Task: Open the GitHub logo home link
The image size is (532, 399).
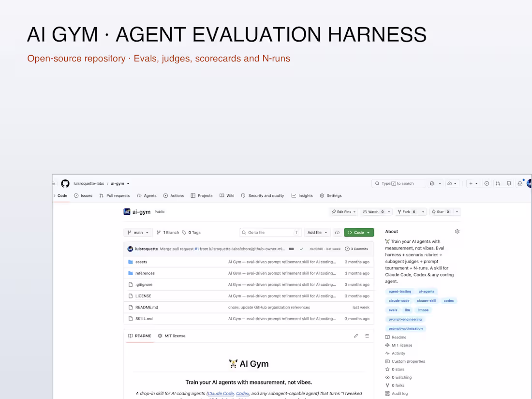Action: point(65,184)
